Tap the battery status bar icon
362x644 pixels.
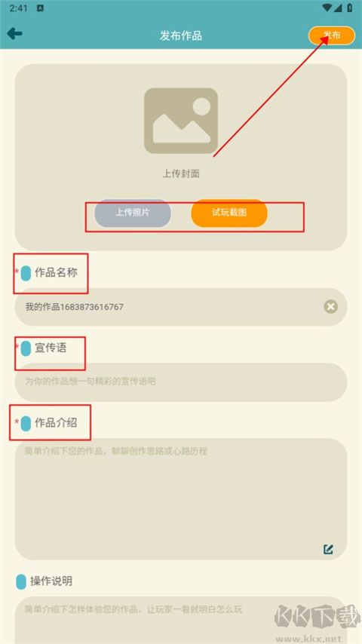(350, 8)
